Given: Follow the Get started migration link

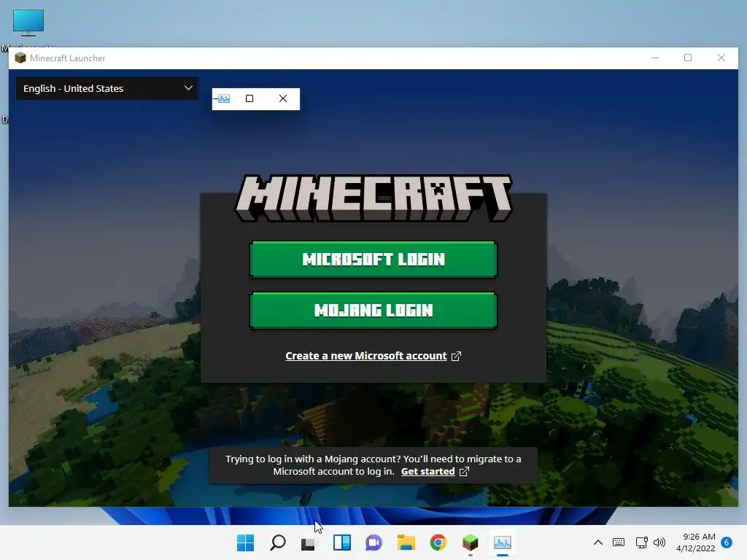Looking at the screenshot, I should coord(427,472).
